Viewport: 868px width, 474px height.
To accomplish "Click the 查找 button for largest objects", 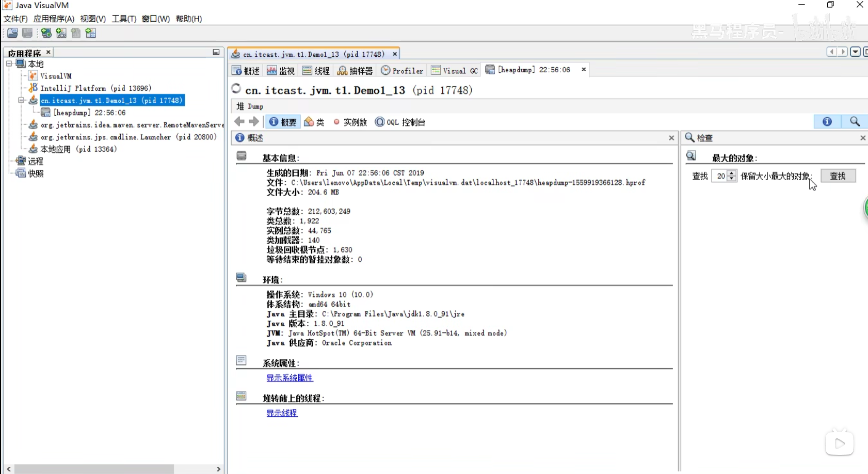I will pyautogui.click(x=838, y=176).
